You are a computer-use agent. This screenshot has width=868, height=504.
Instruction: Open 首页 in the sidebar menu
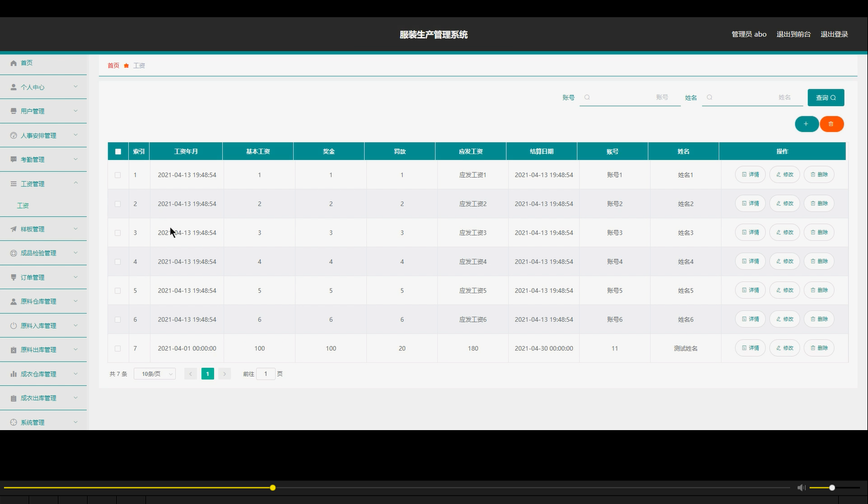(x=27, y=63)
